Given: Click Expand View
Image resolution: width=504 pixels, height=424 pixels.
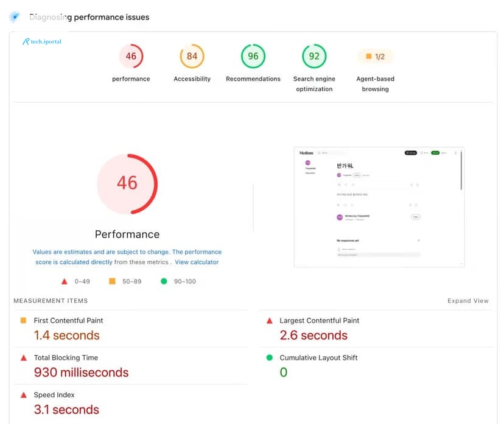Looking at the screenshot, I should click(x=468, y=301).
